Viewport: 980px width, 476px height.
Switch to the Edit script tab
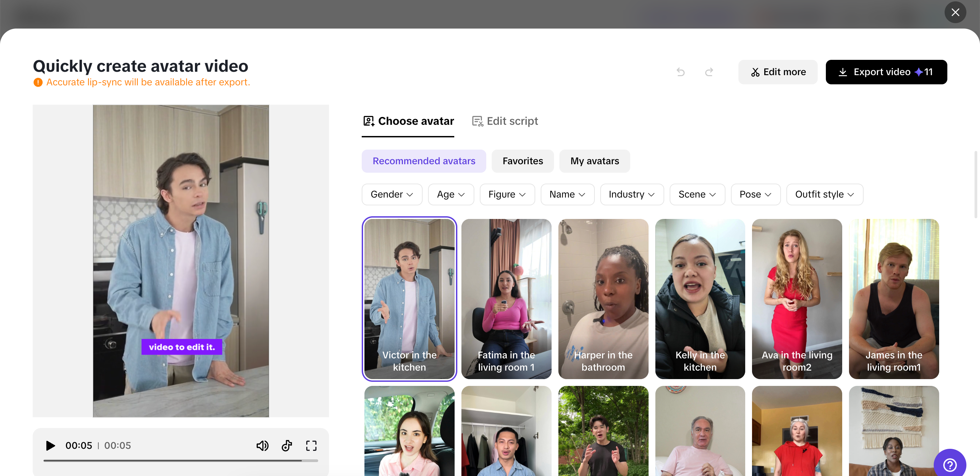(x=504, y=121)
